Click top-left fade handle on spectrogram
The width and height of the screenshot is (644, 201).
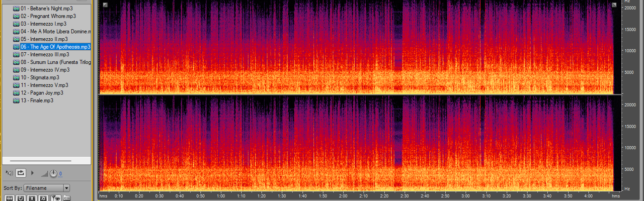(105, 5)
